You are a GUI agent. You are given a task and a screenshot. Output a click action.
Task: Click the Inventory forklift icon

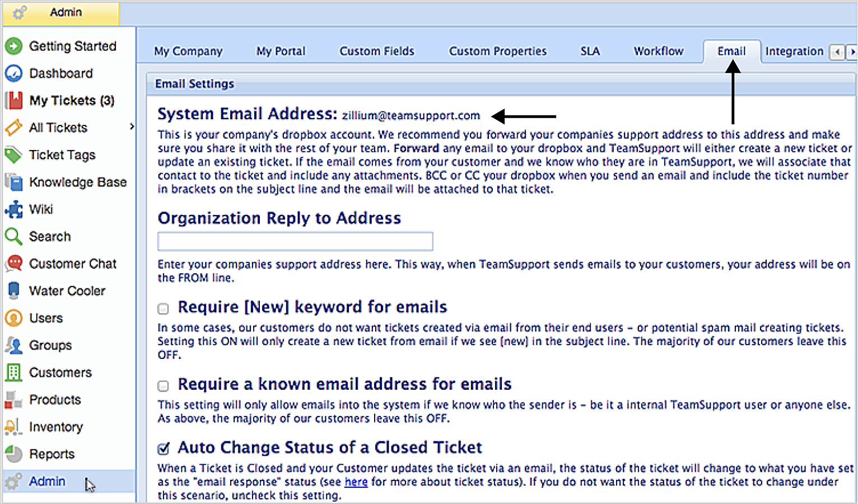coord(13,427)
